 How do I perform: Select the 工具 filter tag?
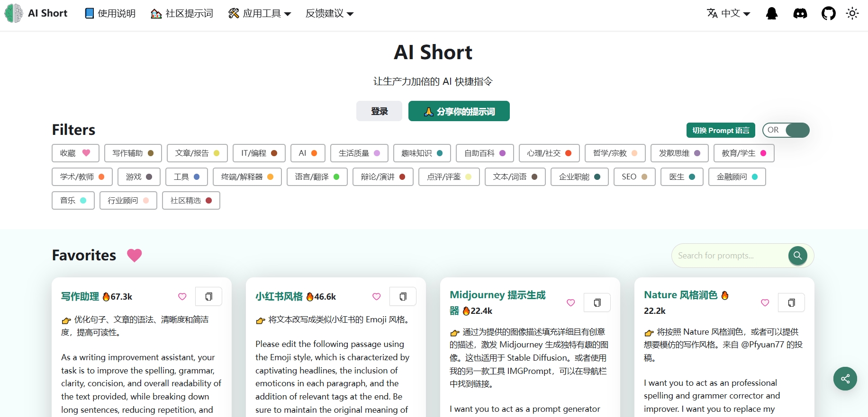[x=187, y=177]
